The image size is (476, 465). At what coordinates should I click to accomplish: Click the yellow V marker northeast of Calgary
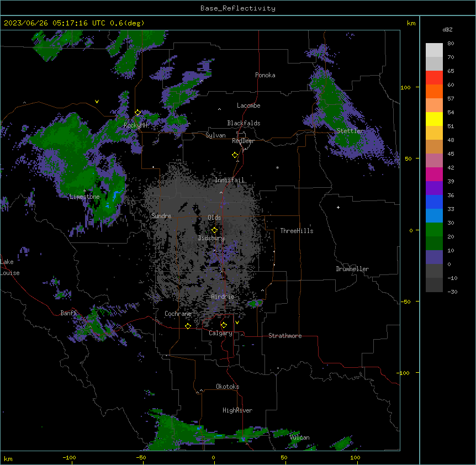click(237, 323)
